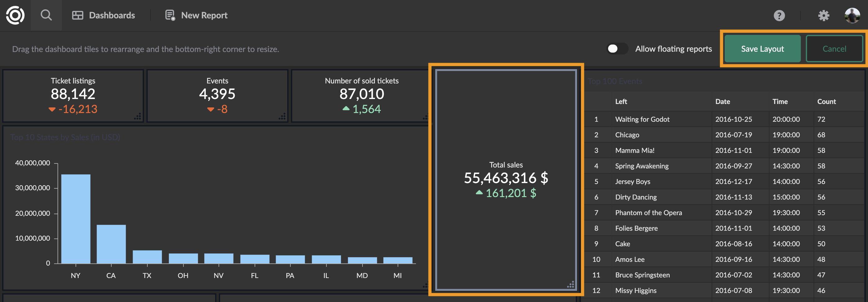Image resolution: width=868 pixels, height=302 pixels.
Task: Click the user profile avatar
Action: point(852,16)
